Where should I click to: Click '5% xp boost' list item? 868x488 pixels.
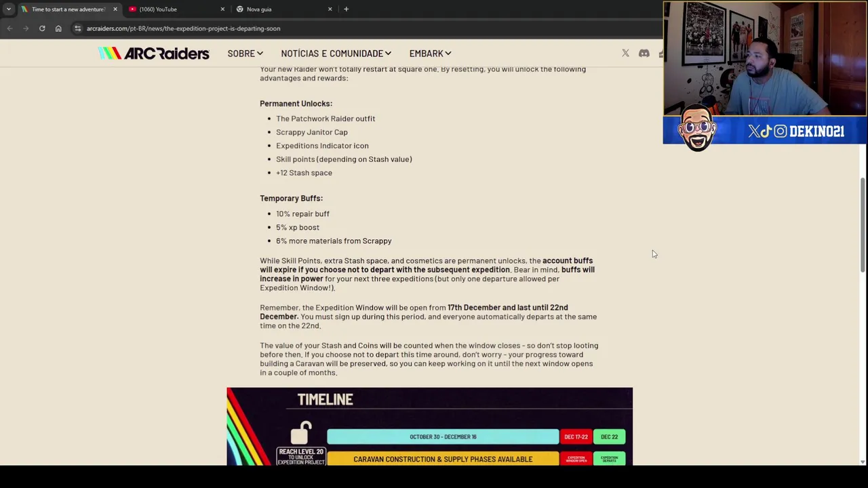point(298,228)
